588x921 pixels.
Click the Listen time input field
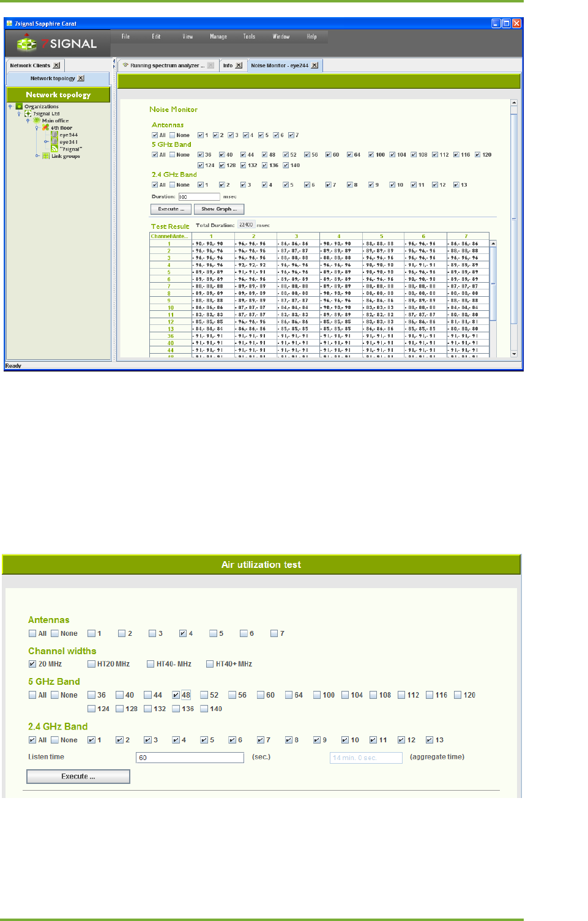[x=190, y=758]
